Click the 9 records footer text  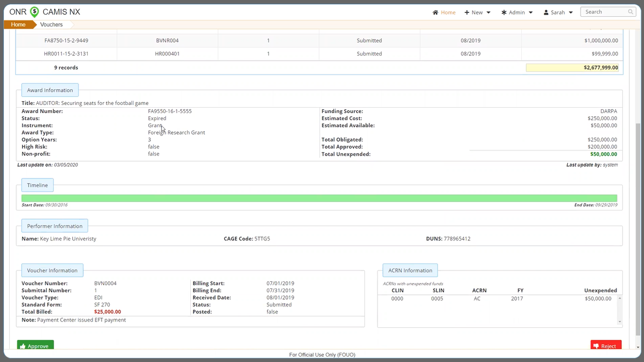pos(66,68)
